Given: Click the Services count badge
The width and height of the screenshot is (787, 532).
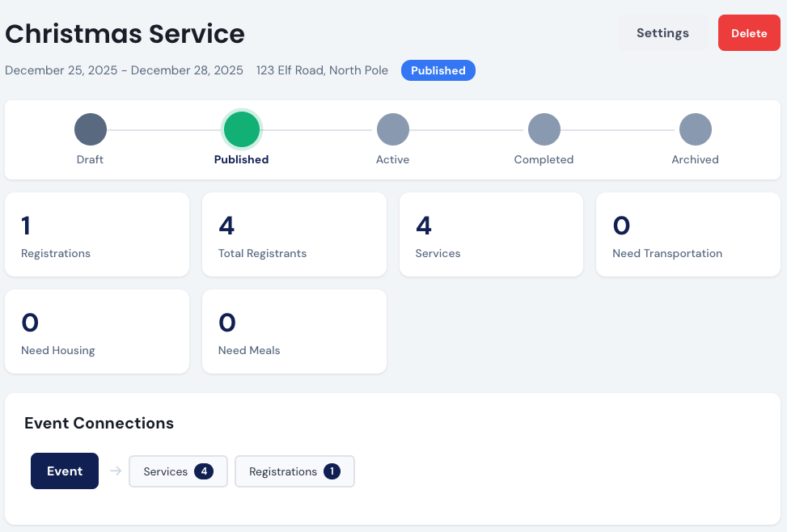Looking at the screenshot, I should [204, 471].
